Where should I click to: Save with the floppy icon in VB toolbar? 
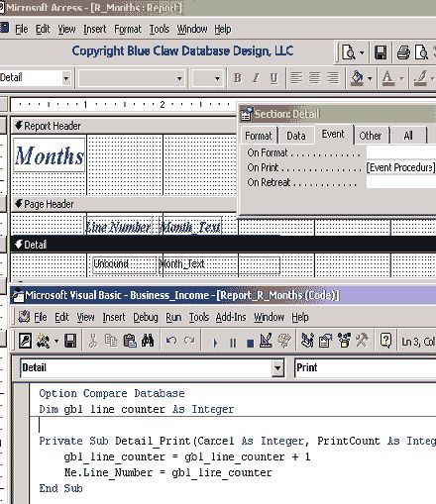tap(70, 341)
